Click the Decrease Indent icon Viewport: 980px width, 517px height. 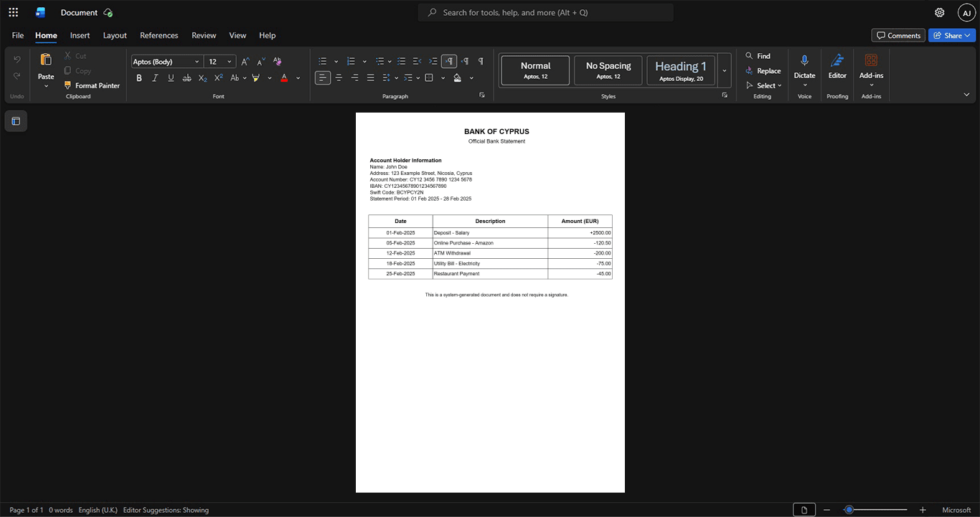tap(417, 62)
